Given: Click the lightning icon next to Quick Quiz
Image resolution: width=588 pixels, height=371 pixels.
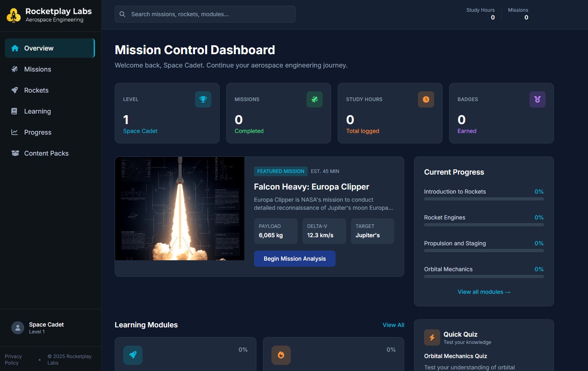Looking at the screenshot, I should tap(432, 337).
